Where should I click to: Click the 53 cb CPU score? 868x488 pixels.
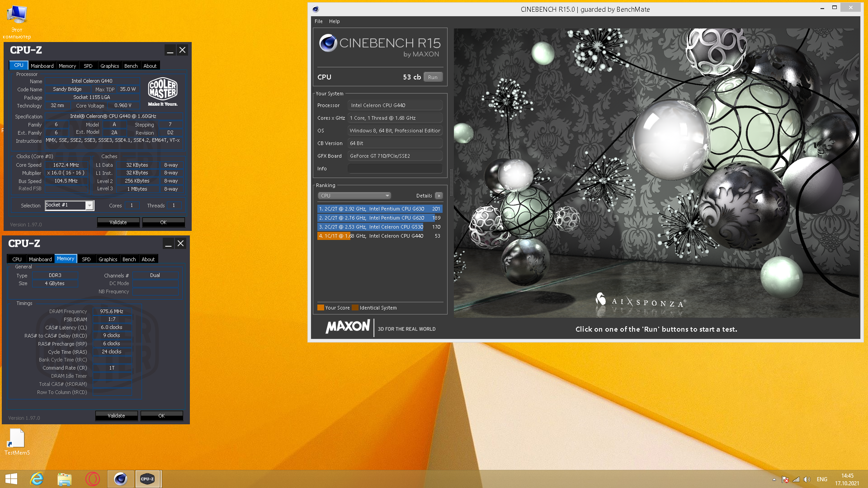tap(412, 77)
